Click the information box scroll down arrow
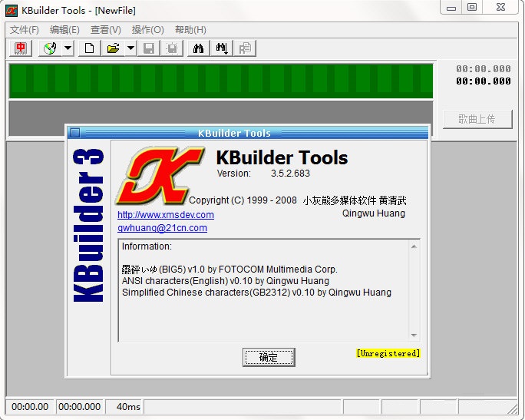Viewport: 525px width, 420px height. point(414,336)
